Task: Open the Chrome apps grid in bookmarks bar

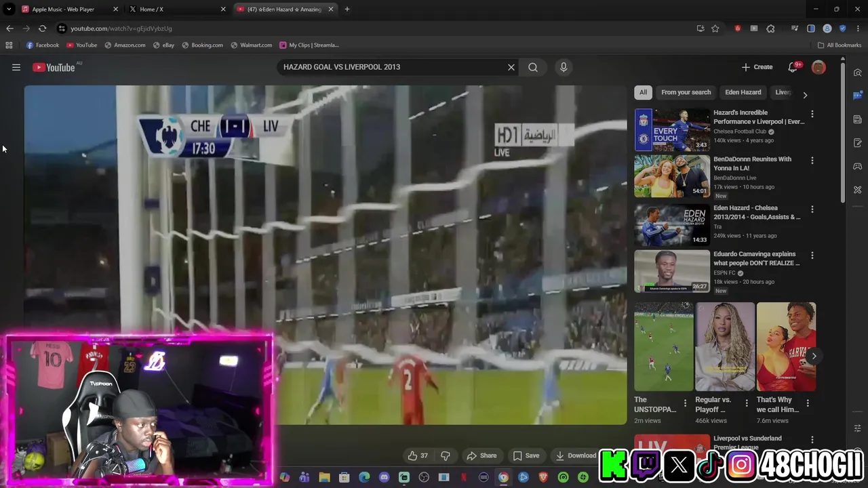Action: pyautogui.click(x=9, y=45)
